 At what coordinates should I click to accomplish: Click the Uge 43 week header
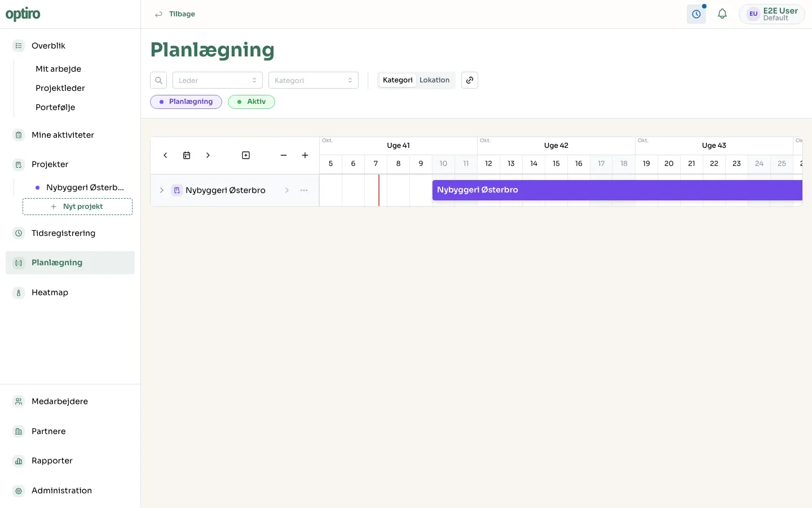[714, 146]
